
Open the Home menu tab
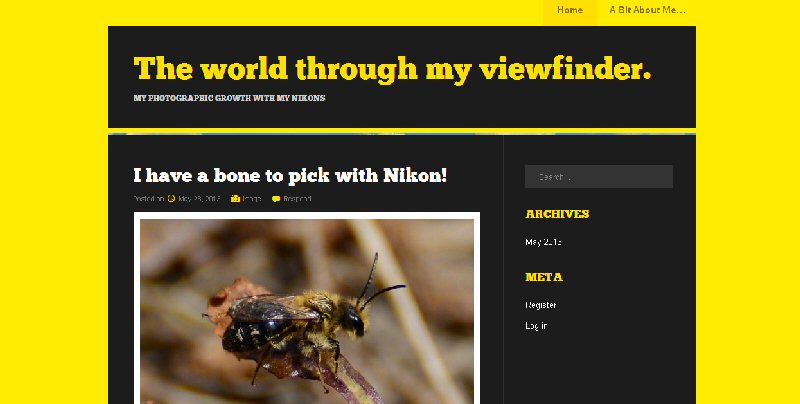pos(570,10)
